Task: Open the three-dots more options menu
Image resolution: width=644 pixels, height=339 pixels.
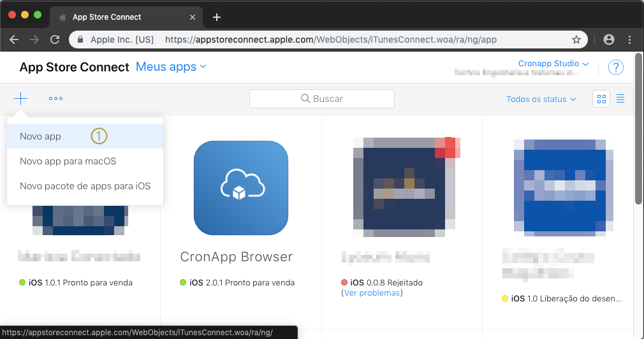Action: click(x=56, y=99)
